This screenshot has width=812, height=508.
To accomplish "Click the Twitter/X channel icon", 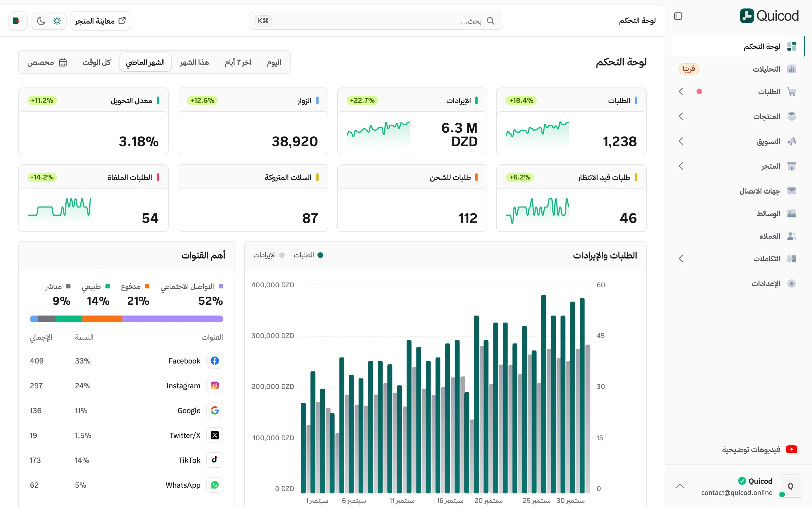I will pos(215,435).
